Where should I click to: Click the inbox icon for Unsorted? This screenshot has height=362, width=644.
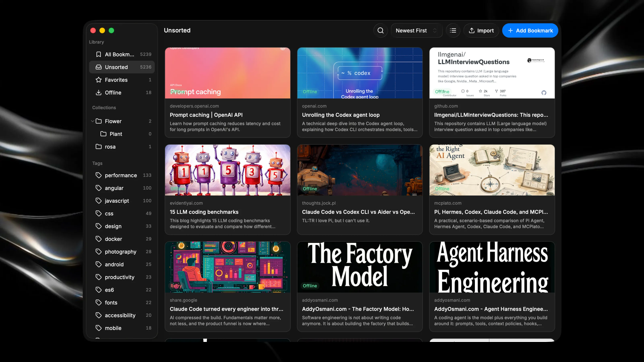98,67
